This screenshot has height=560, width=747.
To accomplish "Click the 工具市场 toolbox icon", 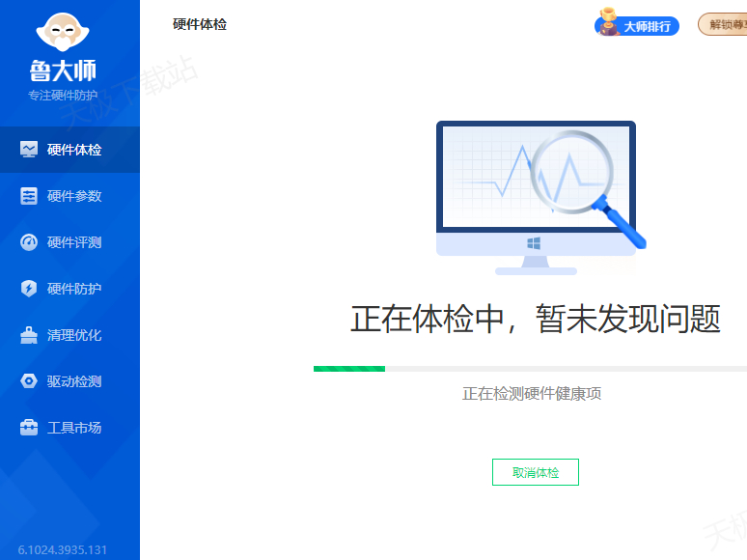I will point(29,428).
